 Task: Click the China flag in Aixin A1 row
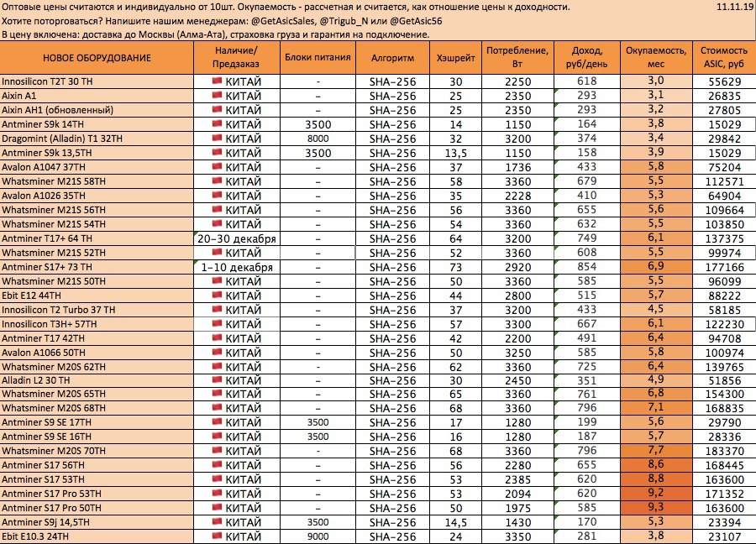coord(217,95)
